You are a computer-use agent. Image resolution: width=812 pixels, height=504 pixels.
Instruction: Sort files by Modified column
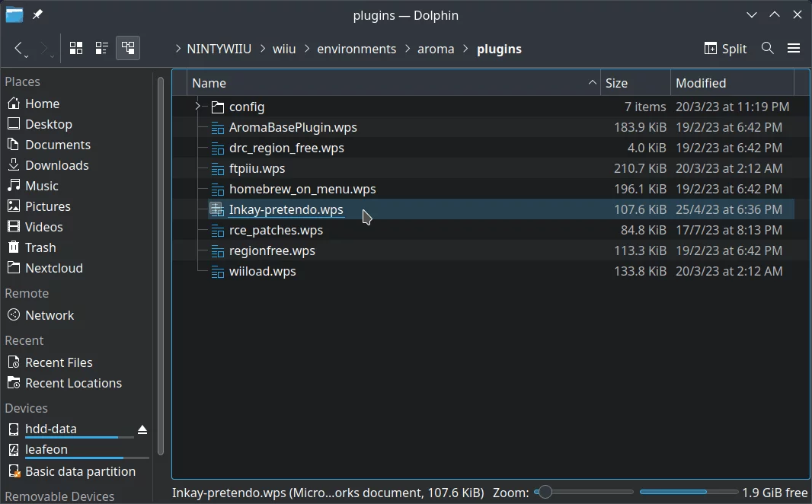pos(731,83)
